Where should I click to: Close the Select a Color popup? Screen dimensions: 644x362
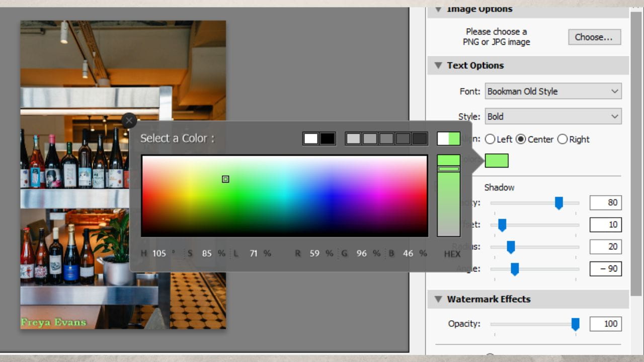[129, 121]
